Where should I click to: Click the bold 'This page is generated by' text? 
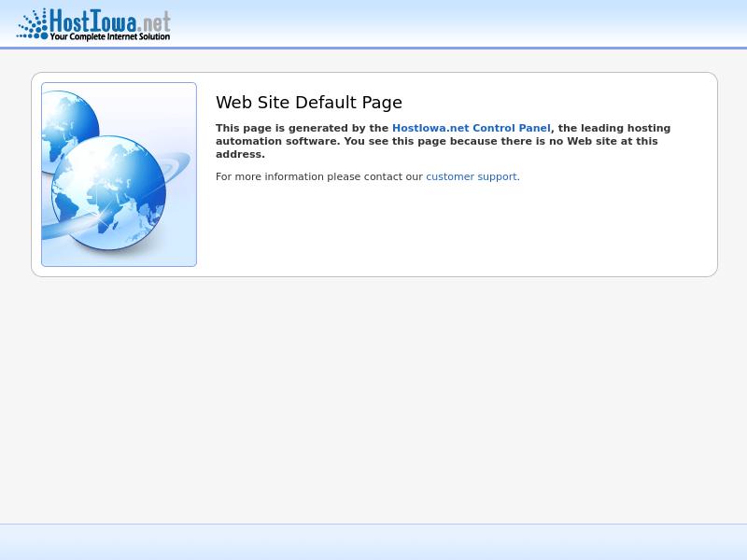click(x=302, y=129)
